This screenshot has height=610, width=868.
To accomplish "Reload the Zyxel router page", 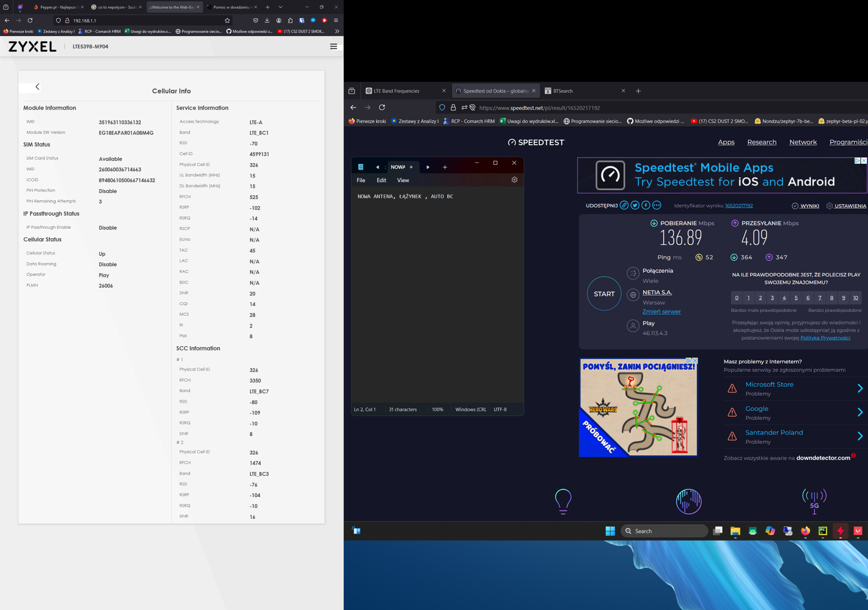I will tap(30, 20).
